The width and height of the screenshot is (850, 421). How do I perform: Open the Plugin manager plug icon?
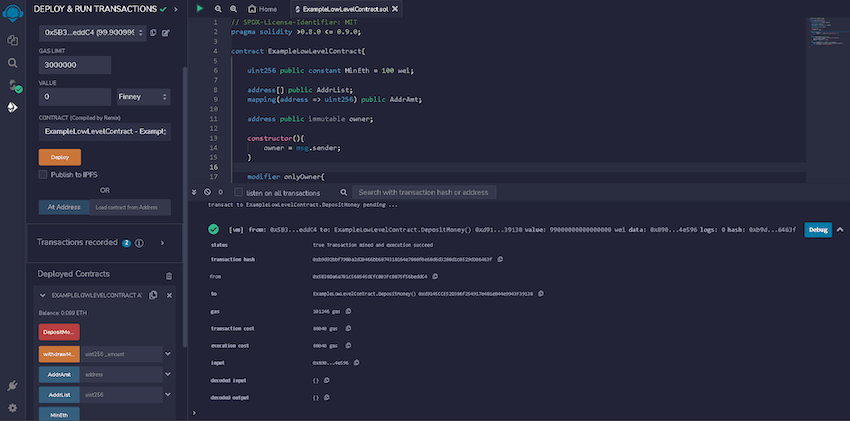(x=12, y=386)
